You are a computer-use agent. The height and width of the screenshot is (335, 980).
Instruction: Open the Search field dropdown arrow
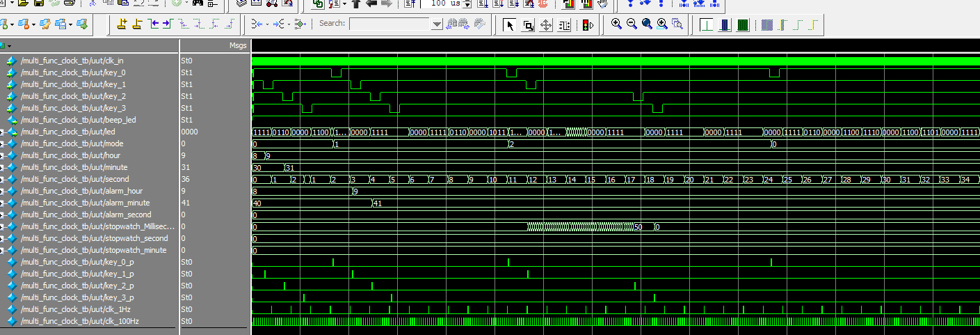click(x=437, y=24)
